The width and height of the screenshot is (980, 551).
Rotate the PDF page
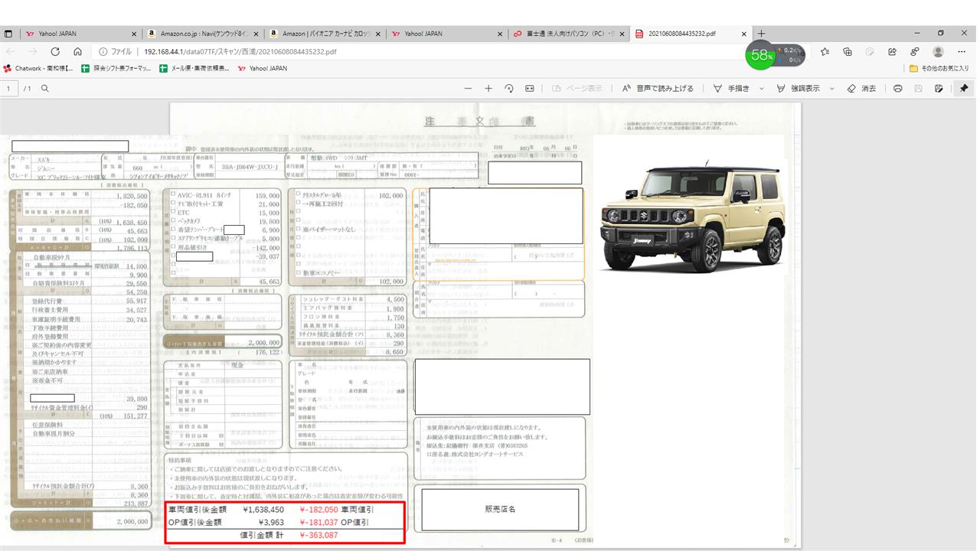509,88
